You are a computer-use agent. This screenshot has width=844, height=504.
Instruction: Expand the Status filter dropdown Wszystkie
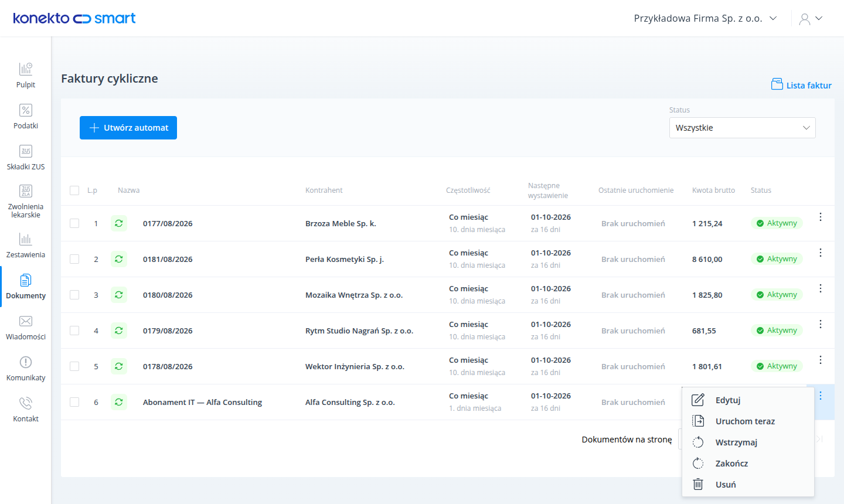742,128
